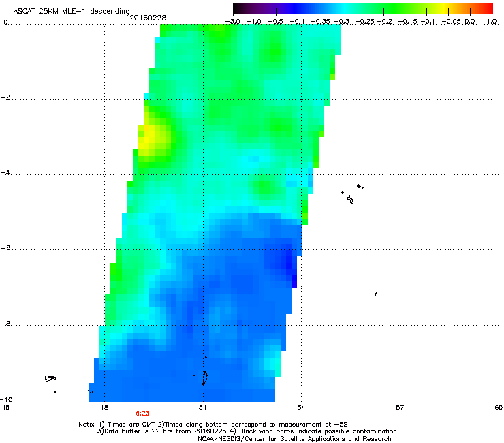Click the island outline left of the swath bottom
The width and height of the screenshot is (504, 443).
[50, 379]
